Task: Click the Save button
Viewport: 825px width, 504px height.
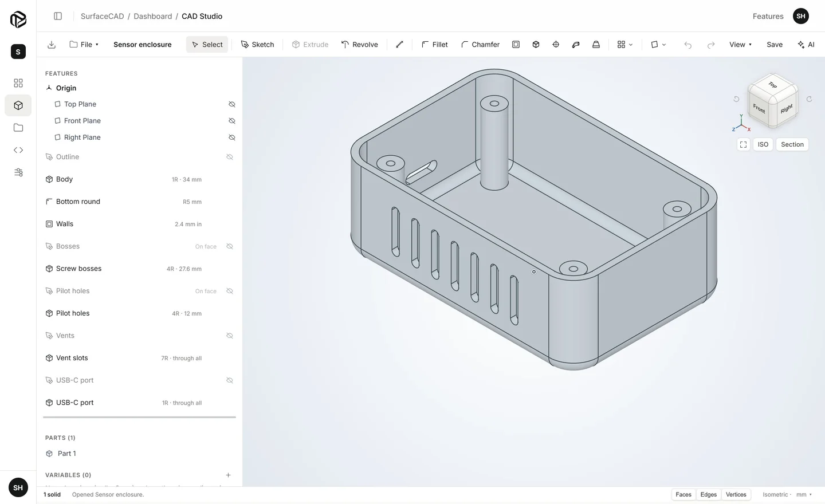Action: pyautogui.click(x=775, y=45)
